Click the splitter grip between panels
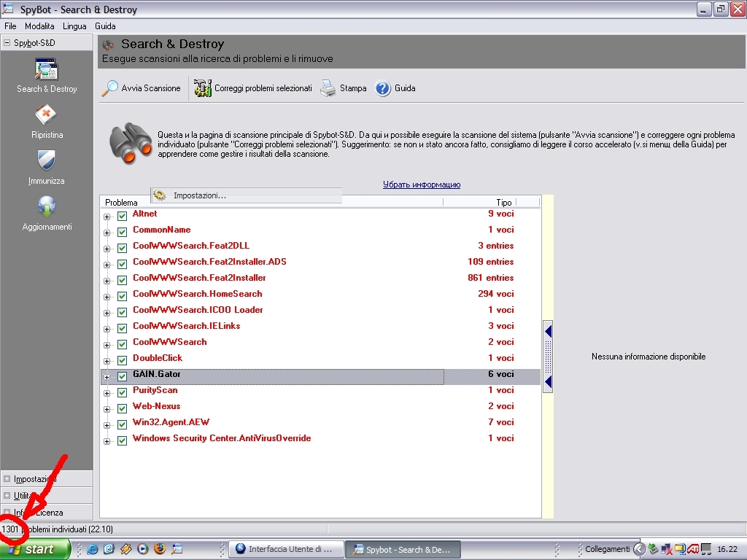Screen dimensions: 747x560 [548, 356]
